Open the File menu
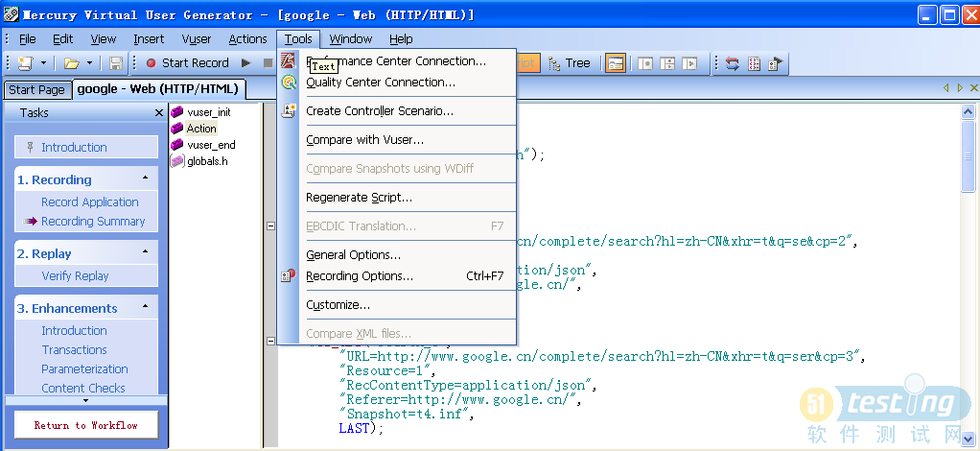Image resolution: width=980 pixels, height=451 pixels. (x=28, y=38)
